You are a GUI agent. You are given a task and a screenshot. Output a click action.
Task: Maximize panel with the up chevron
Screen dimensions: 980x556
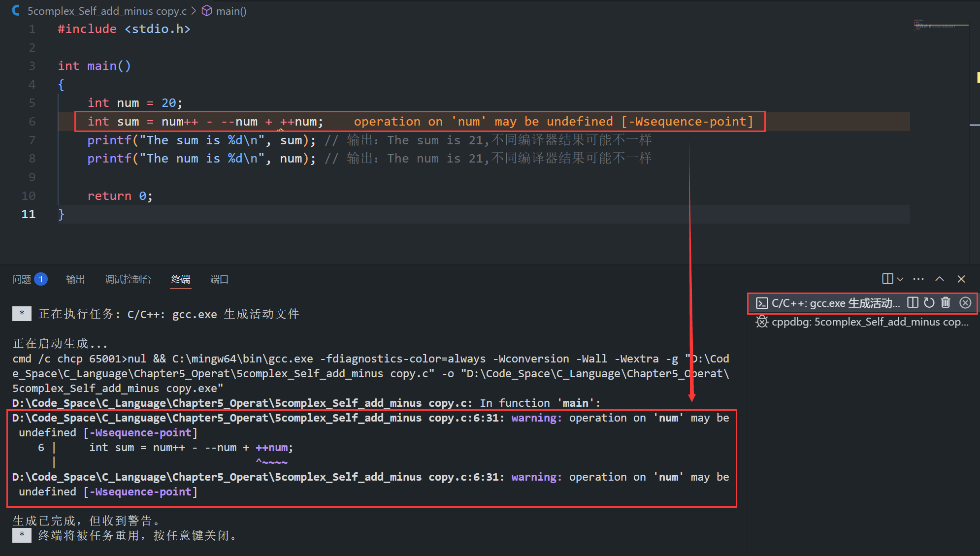point(940,279)
